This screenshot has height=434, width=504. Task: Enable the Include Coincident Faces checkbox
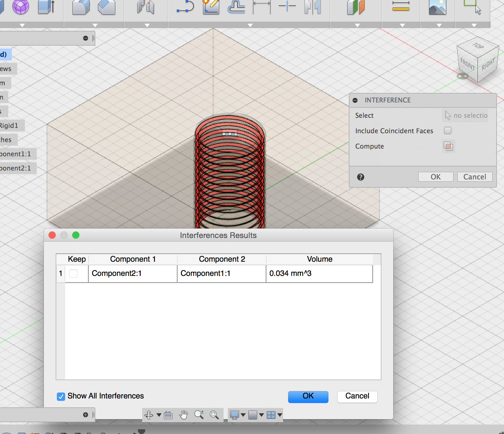(447, 131)
